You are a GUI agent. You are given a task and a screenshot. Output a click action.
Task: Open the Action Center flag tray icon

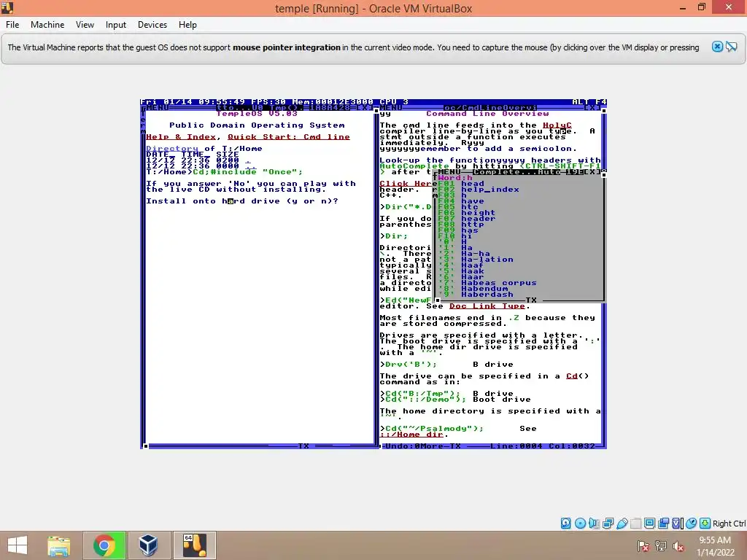click(x=643, y=545)
